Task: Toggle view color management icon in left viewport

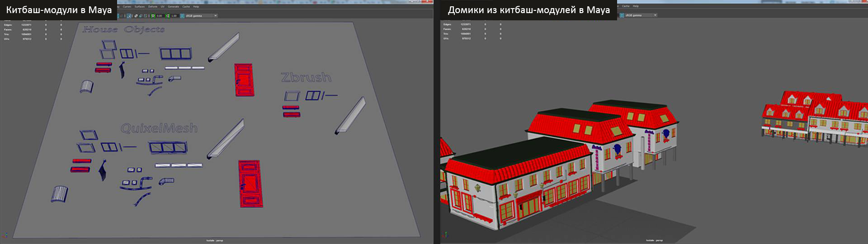Action: pyautogui.click(x=182, y=16)
